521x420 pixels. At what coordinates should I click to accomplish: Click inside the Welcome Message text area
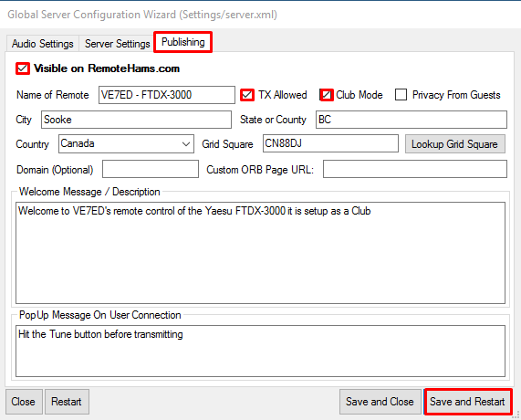pos(261,253)
